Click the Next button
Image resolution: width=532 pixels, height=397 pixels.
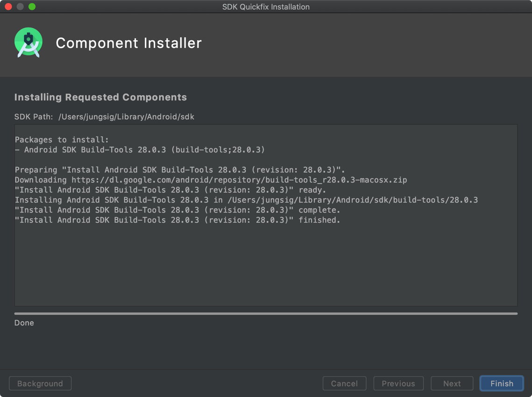point(452,383)
